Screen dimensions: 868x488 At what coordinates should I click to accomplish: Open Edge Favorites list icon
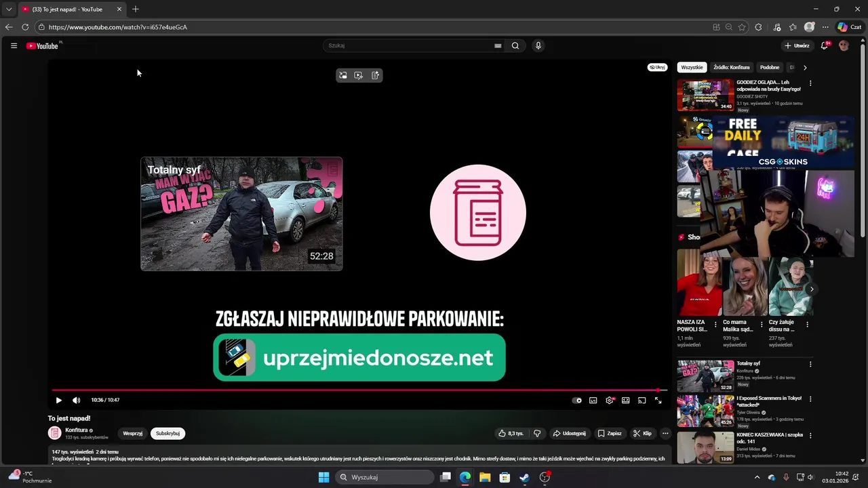tap(793, 27)
